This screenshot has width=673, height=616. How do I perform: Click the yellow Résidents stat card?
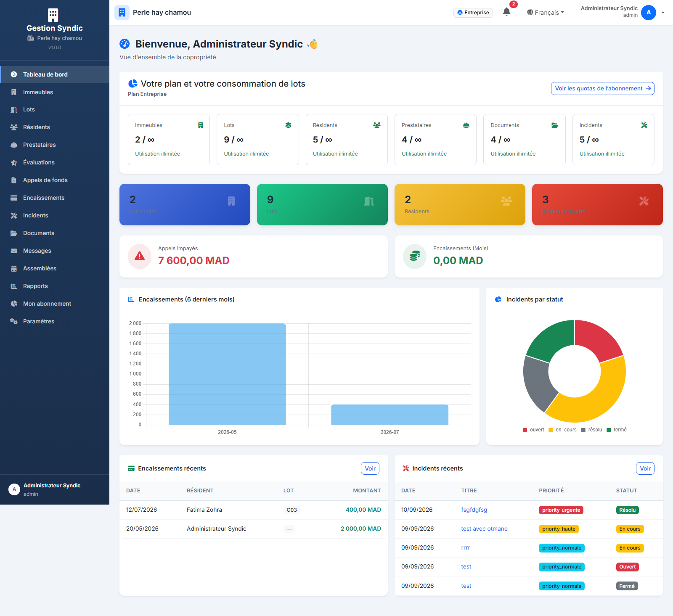click(460, 204)
